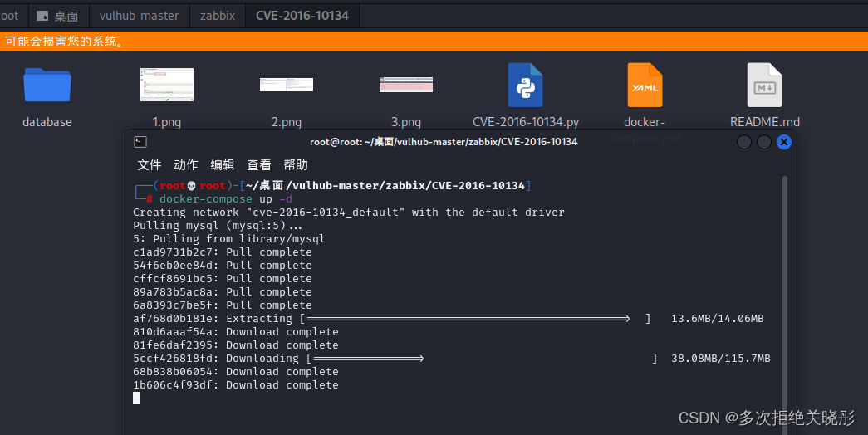Select the 2.png image file
868x435 pixels.
(x=286, y=85)
